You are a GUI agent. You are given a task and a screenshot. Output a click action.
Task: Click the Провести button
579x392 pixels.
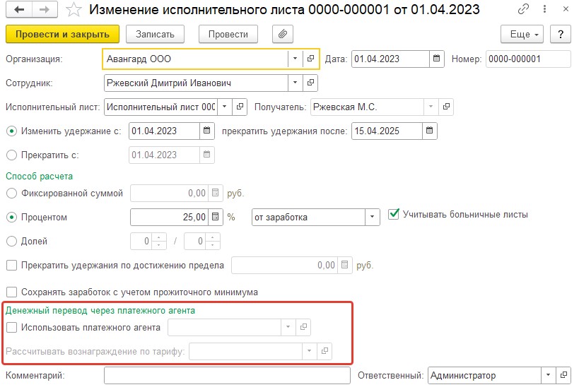click(x=228, y=35)
